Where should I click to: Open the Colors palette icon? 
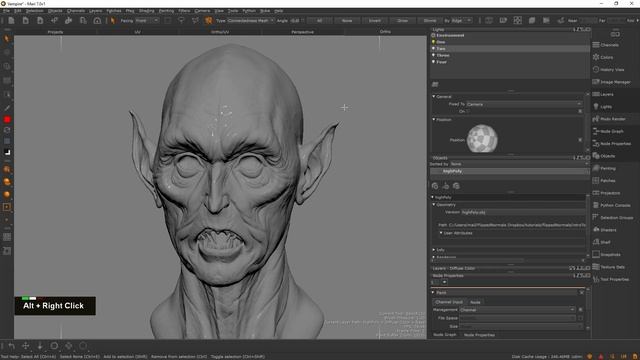pyautogui.click(x=596, y=57)
